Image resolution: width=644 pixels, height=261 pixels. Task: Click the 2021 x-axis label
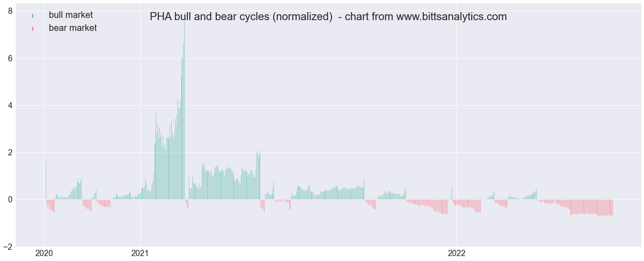click(140, 253)
